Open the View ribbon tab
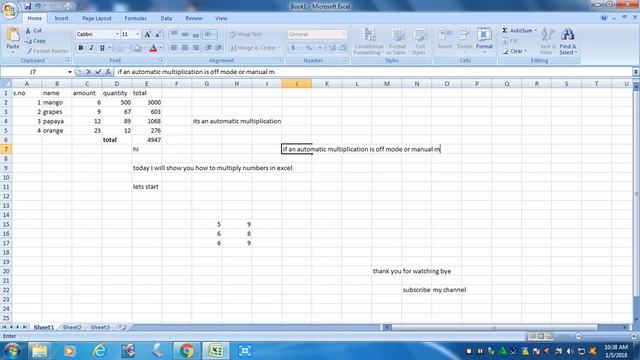The width and height of the screenshot is (640, 360). 221,18
